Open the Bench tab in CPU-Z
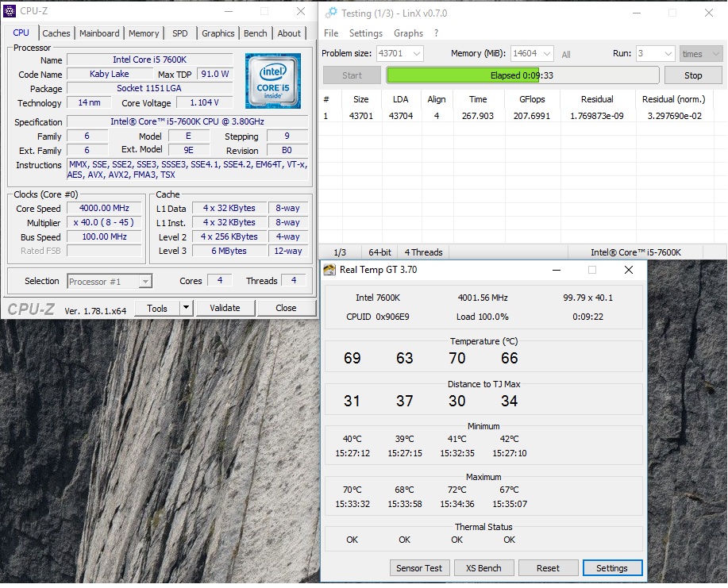The height and width of the screenshot is (588, 728). pyautogui.click(x=256, y=33)
